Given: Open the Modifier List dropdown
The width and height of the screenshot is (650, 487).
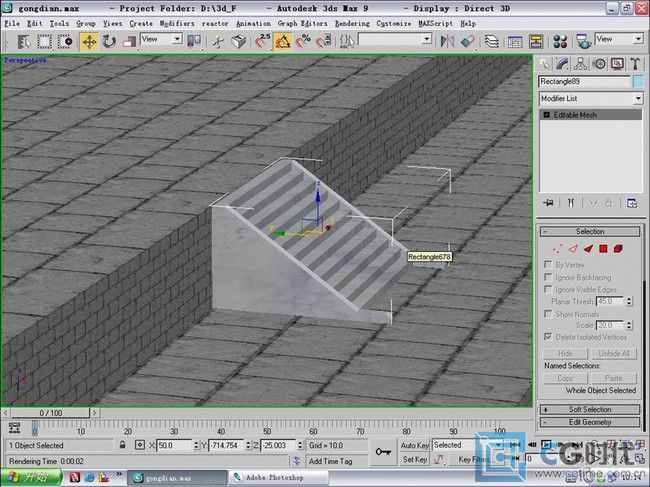Looking at the screenshot, I should click(591, 99).
